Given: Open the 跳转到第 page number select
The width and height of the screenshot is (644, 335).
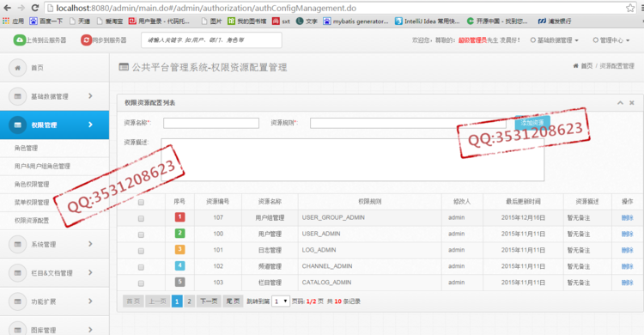Looking at the screenshot, I should pos(281,301).
